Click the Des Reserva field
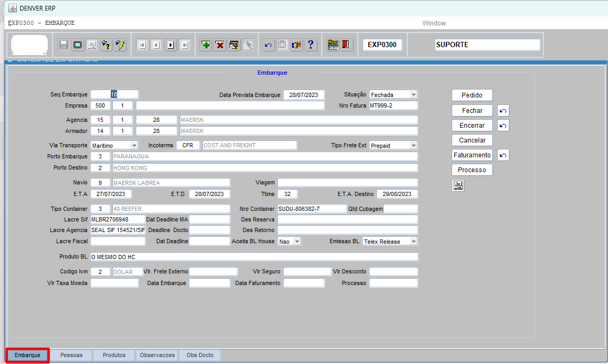The image size is (608, 364). [347, 219]
